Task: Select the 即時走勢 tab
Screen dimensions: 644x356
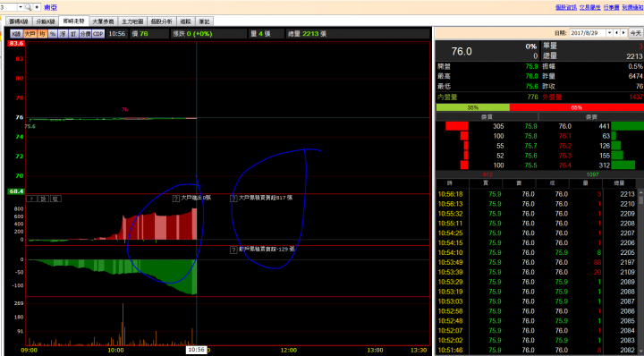Action: [x=73, y=21]
